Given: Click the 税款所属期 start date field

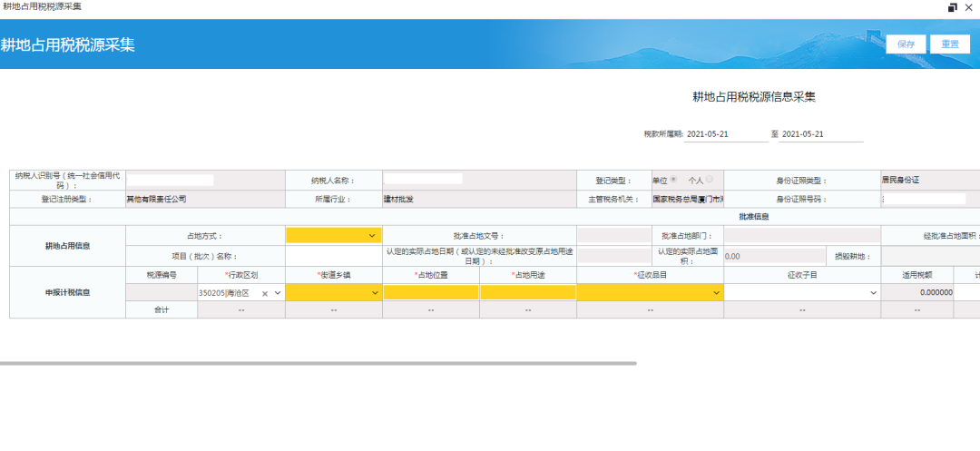Looking at the screenshot, I should [x=726, y=133].
